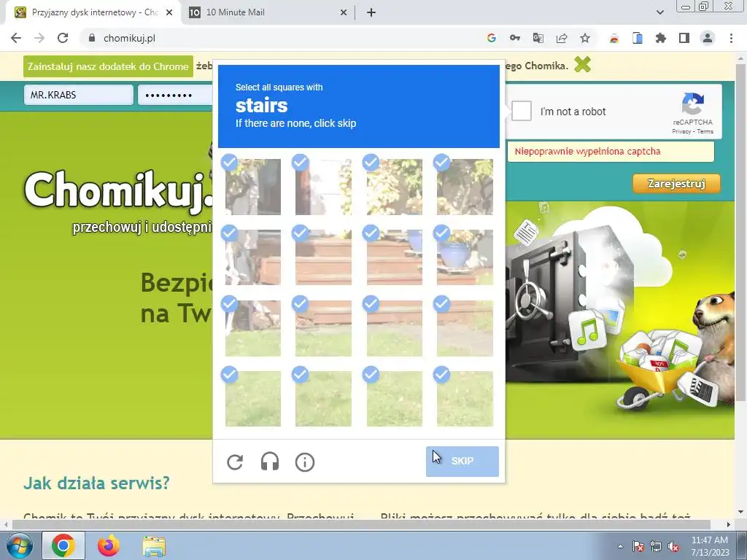Viewport: 747px width, 560px height.
Task: Open a new browser tab
Action: [371, 12]
